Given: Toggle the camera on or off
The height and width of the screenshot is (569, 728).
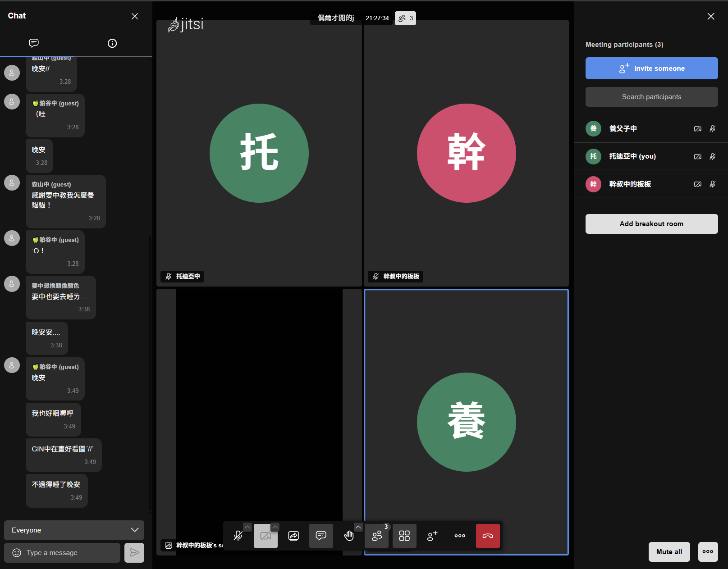Looking at the screenshot, I should coord(266,536).
